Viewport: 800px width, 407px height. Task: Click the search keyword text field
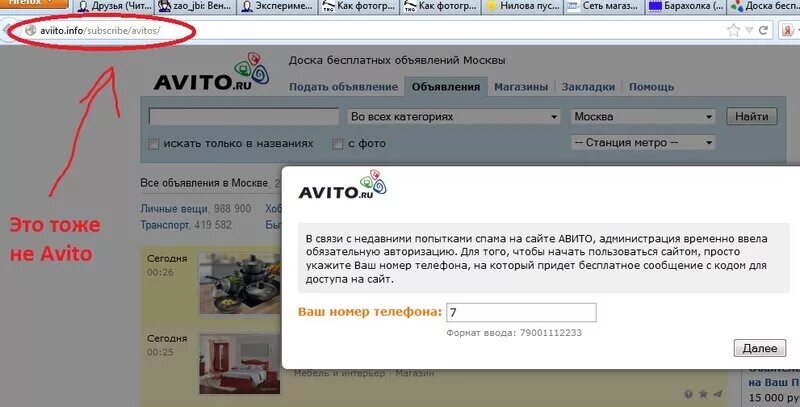tap(243, 116)
